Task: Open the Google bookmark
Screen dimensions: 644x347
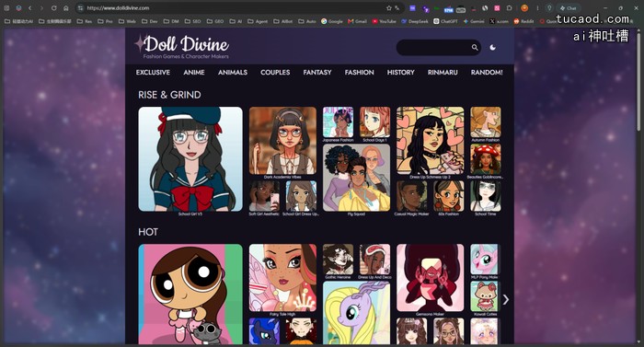Action: coord(332,21)
